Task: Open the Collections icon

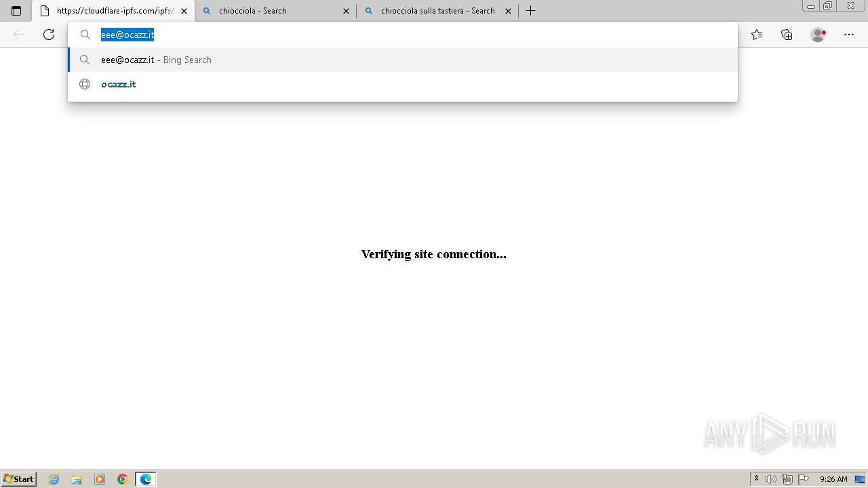Action: click(x=787, y=35)
